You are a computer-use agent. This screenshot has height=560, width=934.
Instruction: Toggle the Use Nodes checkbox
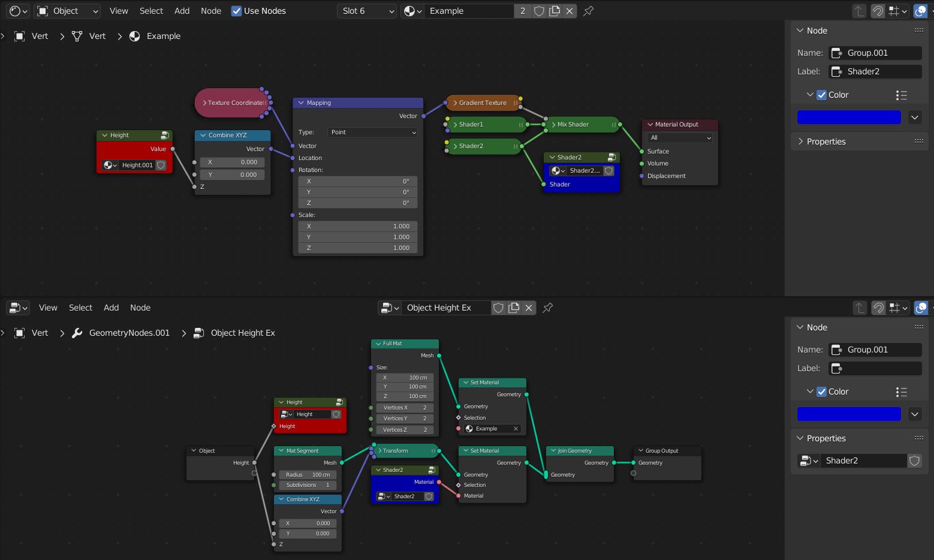[x=237, y=11]
